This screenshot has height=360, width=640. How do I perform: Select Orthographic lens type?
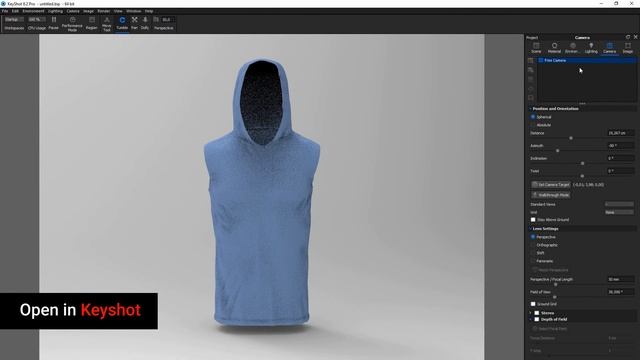pos(533,245)
